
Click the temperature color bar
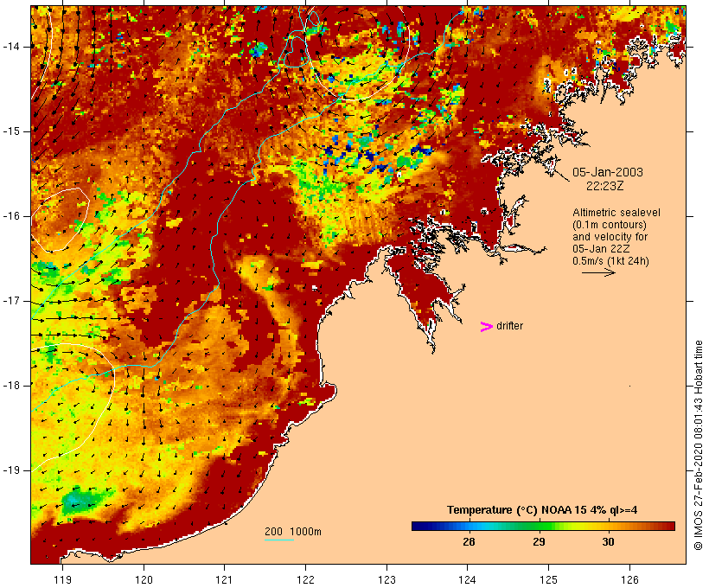pyautogui.click(x=543, y=526)
